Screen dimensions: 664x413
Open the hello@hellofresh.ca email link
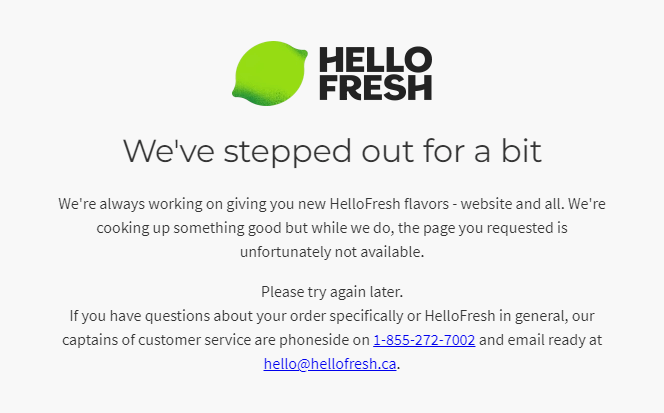pyautogui.click(x=330, y=364)
